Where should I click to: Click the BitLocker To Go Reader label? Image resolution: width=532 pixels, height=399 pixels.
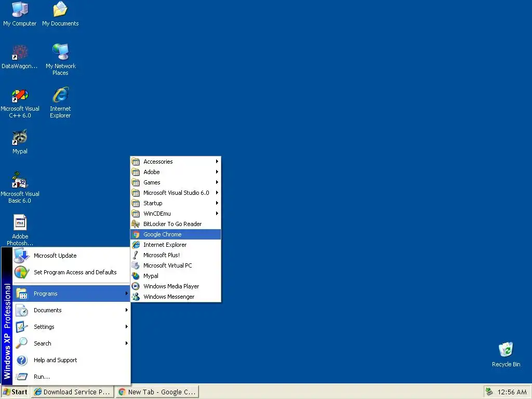[x=172, y=224]
